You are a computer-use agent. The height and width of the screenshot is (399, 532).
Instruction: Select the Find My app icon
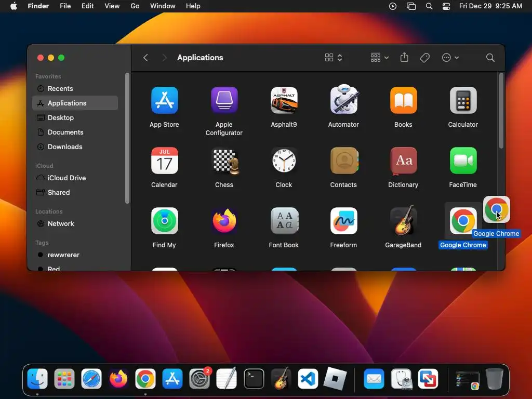164,221
